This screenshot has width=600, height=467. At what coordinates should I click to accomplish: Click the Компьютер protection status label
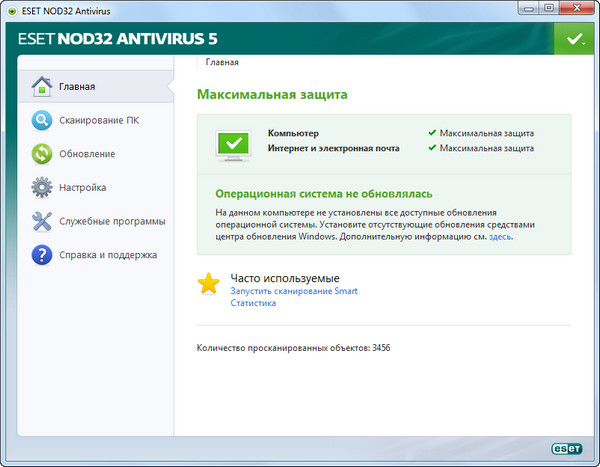pos(293,133)
